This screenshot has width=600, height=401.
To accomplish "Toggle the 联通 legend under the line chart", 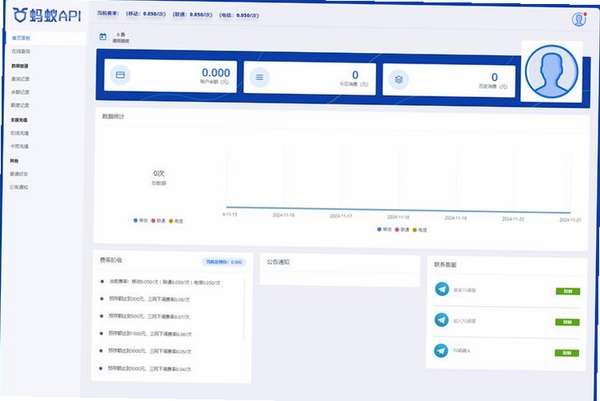I will coord(402,230).
